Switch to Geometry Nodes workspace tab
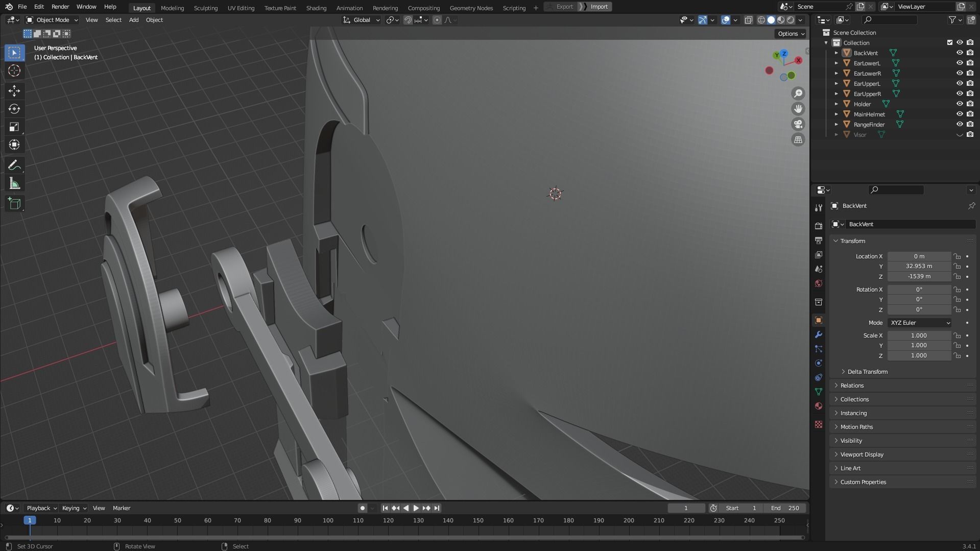 pyautogui.click(x=471, y=8)
